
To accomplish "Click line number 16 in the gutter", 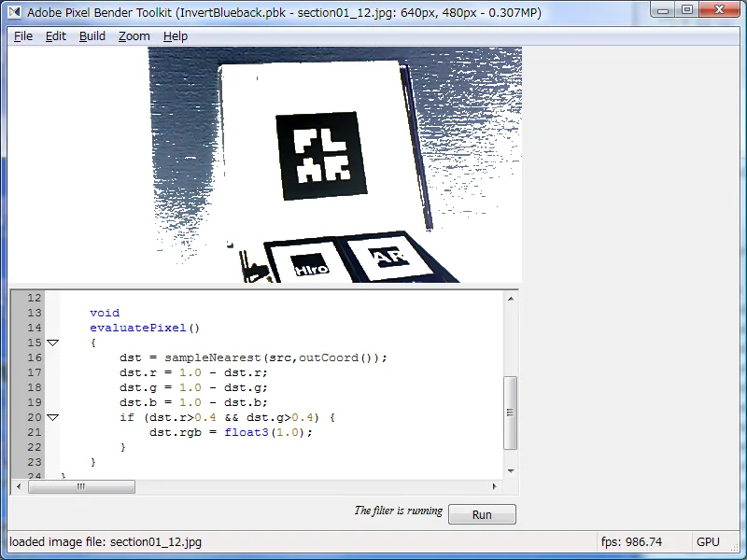I will [35, 357].
